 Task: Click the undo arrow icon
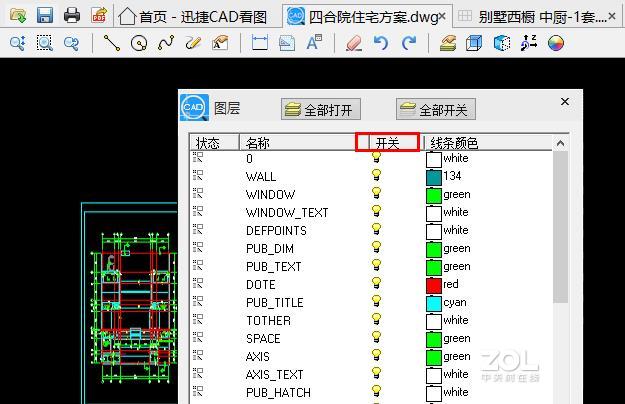pos(381,43)
